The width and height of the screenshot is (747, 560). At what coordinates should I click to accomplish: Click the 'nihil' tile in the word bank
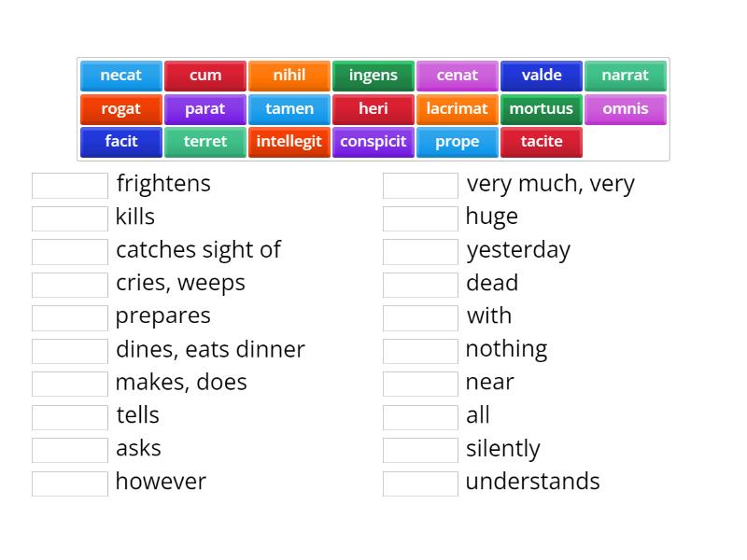289,76
